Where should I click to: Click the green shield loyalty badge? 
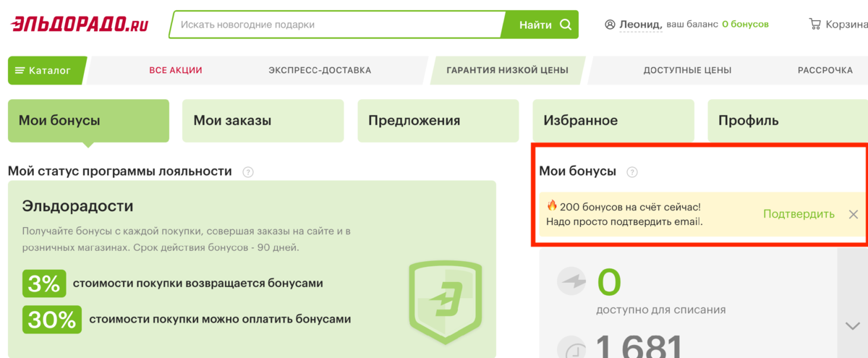[445, 303]
